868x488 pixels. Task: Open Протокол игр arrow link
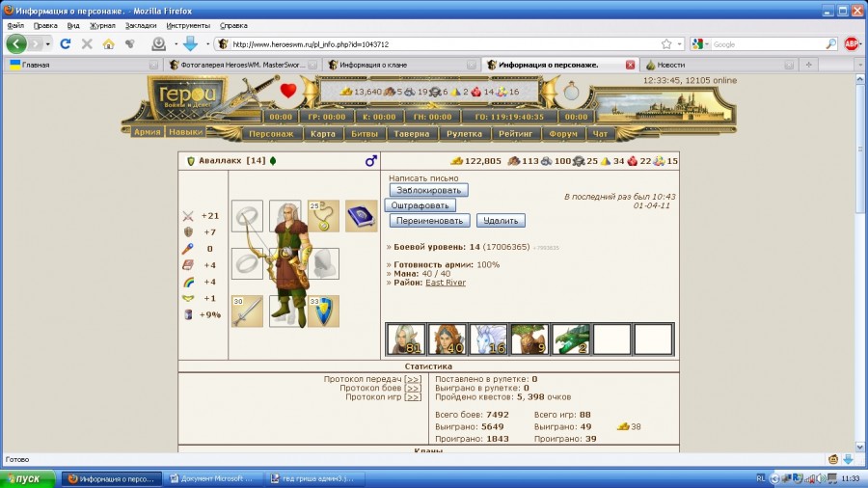(x=413, y=396)
